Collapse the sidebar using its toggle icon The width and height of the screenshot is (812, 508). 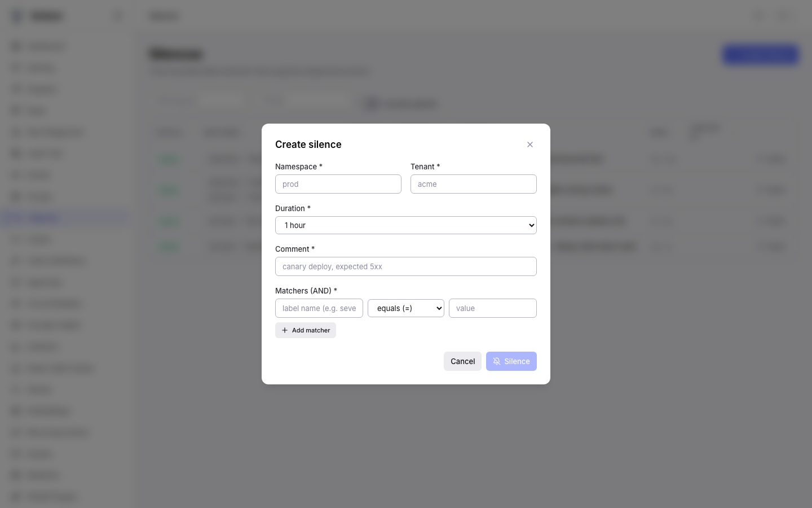pyautogui.click(x=118, y=16)
